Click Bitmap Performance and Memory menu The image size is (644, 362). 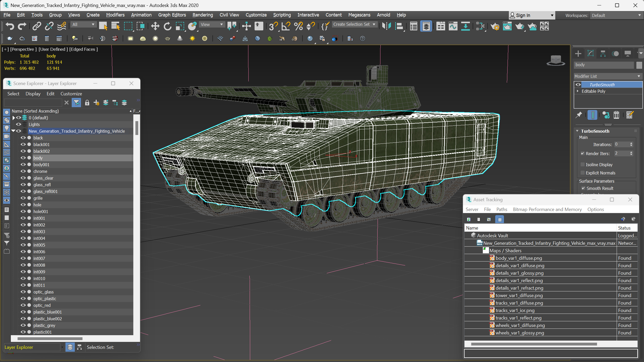[547, 209]
